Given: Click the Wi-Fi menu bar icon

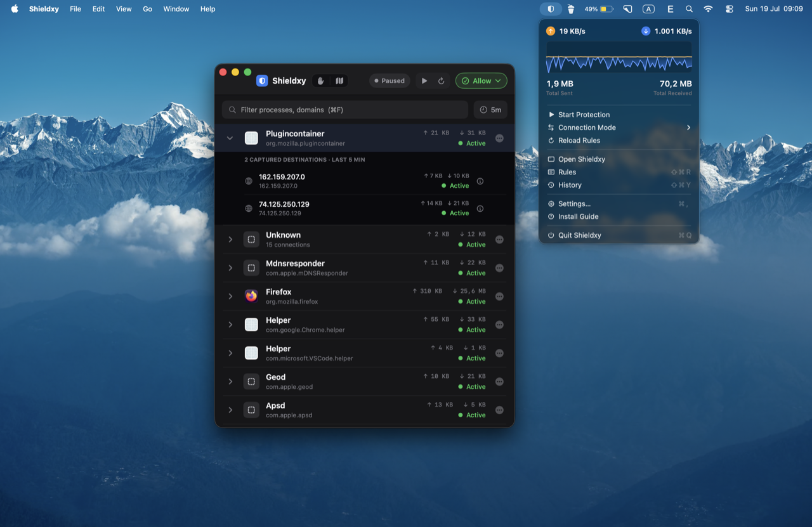Looking at the screenshot, I should [708, 9].
